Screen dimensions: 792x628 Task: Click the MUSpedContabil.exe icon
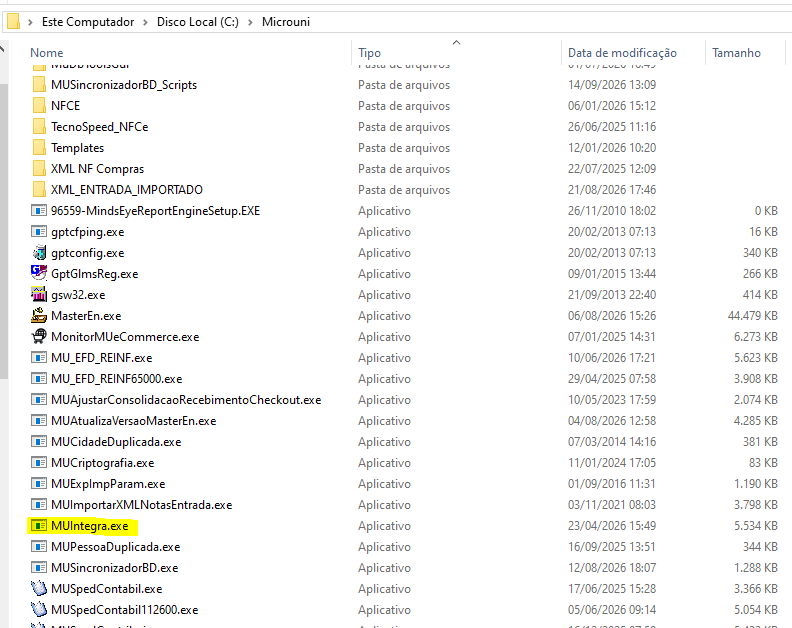[39, 589]
